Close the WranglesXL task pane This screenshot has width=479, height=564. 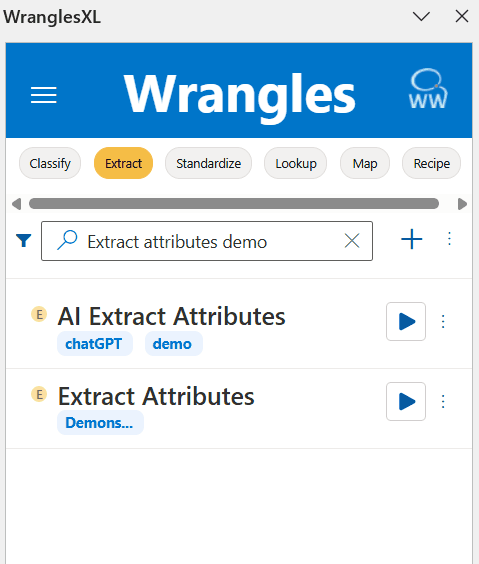pyautogui.click(x=462, y=16)
